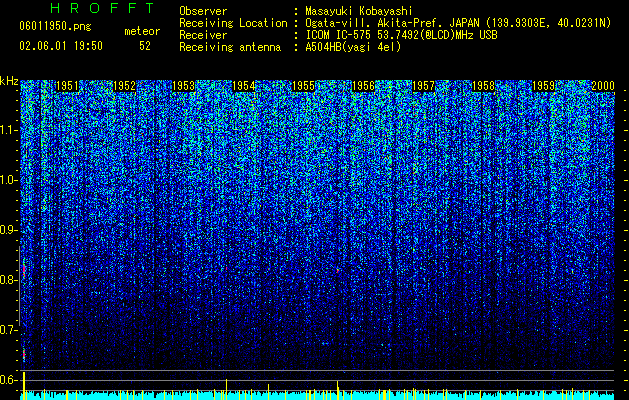Click the tall yellow spike at the start of the level graph
This screenshot has width=629, height=400.
(x=24, y=386)
